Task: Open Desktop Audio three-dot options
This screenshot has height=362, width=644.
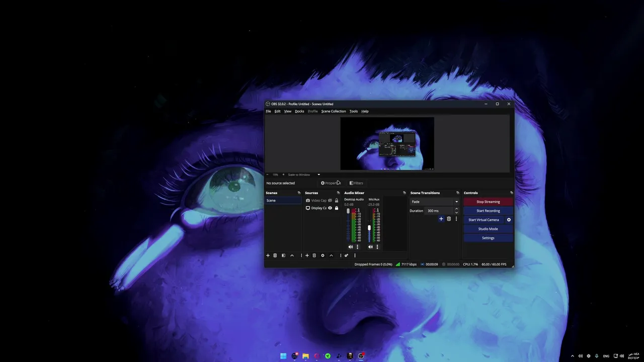Action: (x=357, y=247)
